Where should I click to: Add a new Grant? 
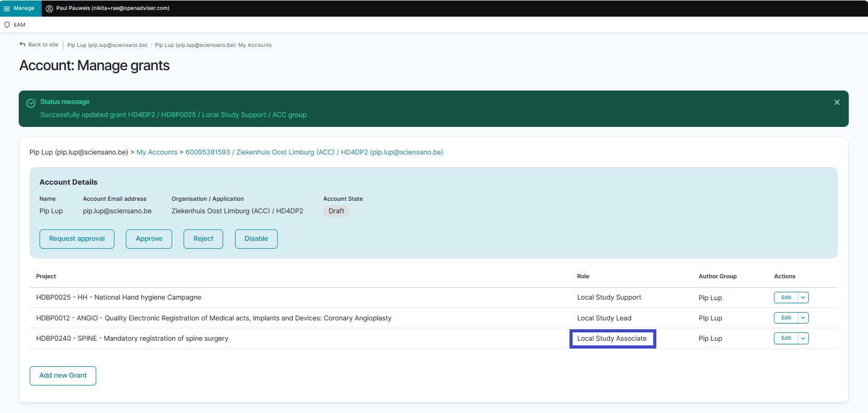point(63,376)
